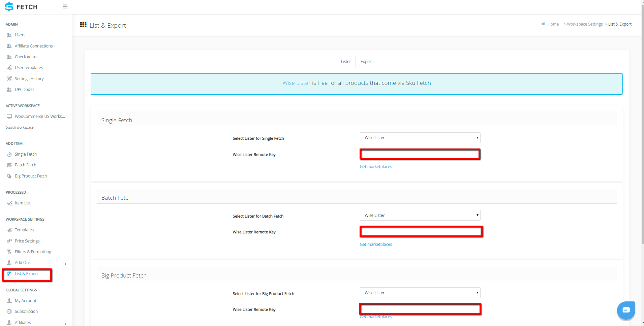Click the Single Fetch sidebar icon

tap(9, 154)
